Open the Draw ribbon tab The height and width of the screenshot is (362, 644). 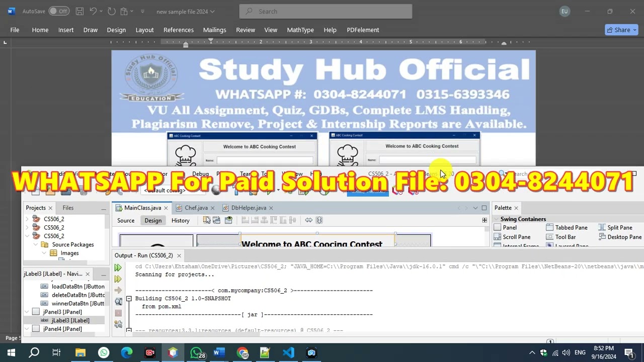91,30
